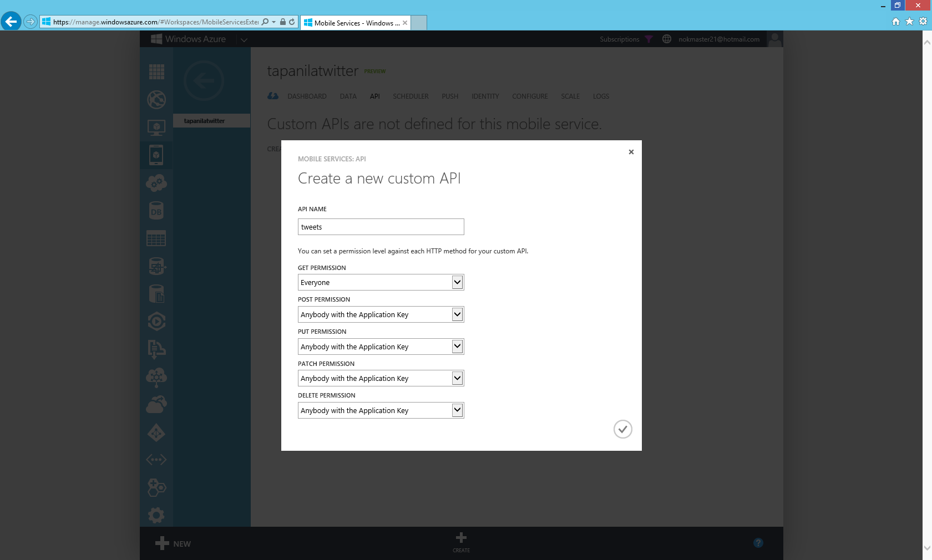Open Active Directory diamond icon in sidebar
Image resolution: width=932 pixels, height=560 pixels.
[156, 432]
